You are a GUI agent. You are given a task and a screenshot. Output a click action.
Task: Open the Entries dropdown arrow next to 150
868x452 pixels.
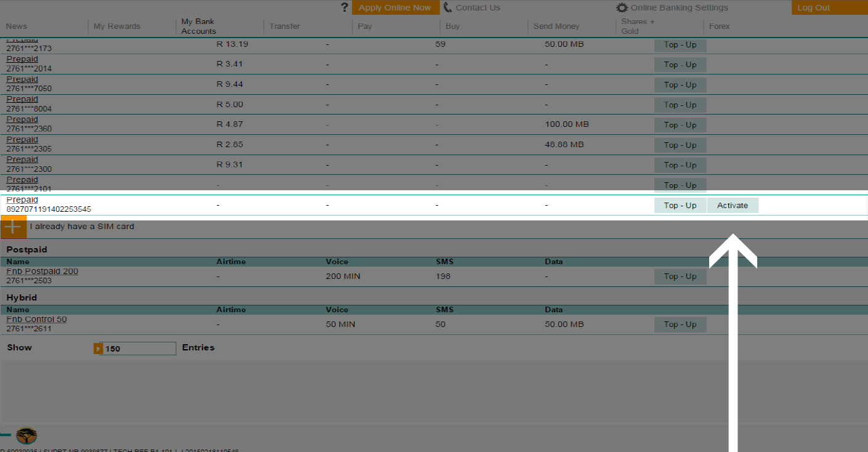tap(97, 349)
